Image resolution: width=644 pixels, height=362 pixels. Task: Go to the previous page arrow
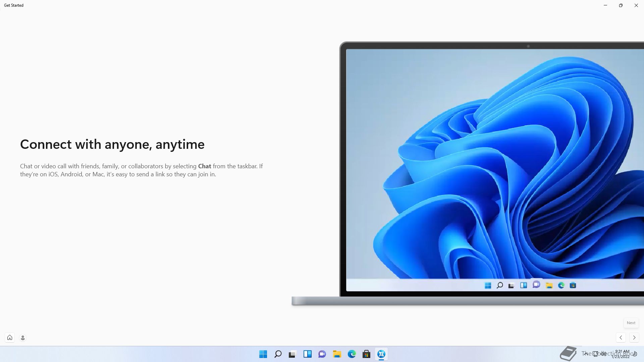[621, 338]
